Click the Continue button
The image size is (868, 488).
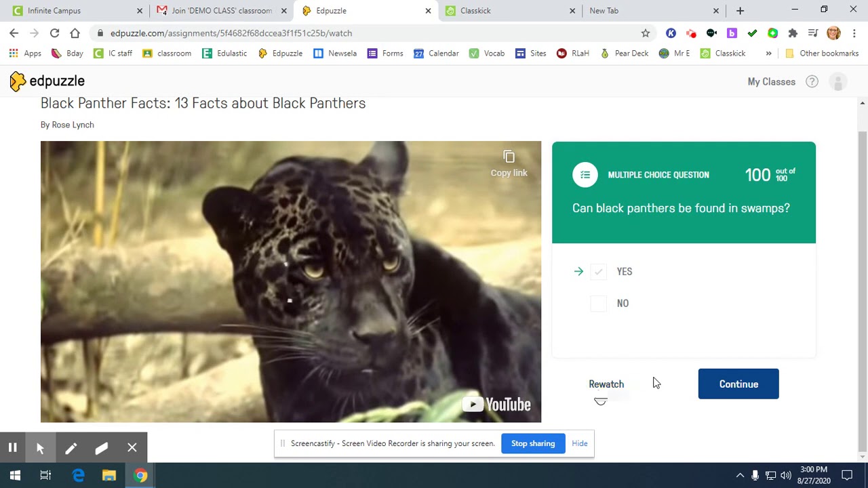738,384
